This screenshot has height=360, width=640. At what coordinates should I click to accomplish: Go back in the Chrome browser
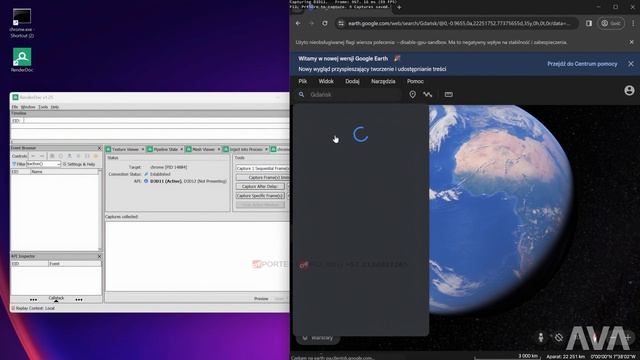pos(298,23)
